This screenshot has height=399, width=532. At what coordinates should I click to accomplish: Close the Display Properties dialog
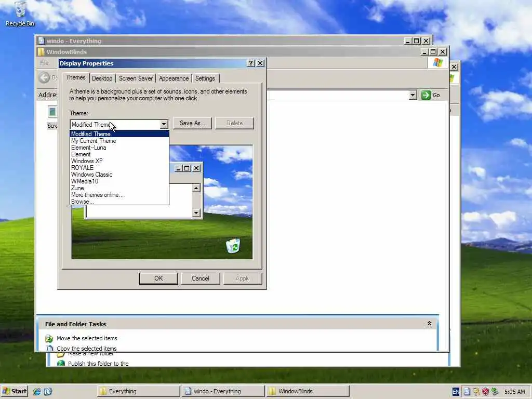pos(260,63)
